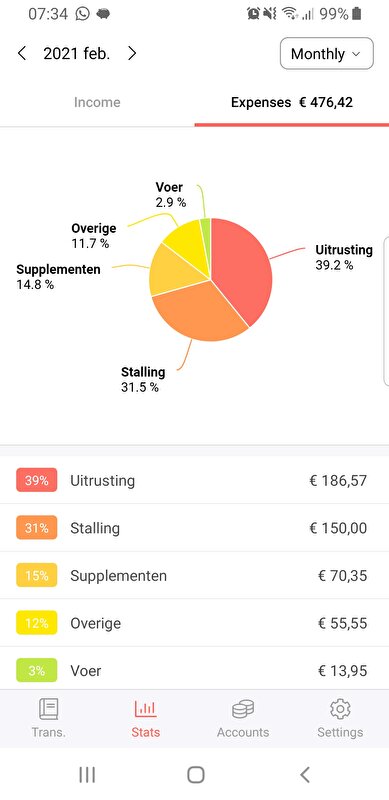Switch to the Income tab

[x=97, y=103]
